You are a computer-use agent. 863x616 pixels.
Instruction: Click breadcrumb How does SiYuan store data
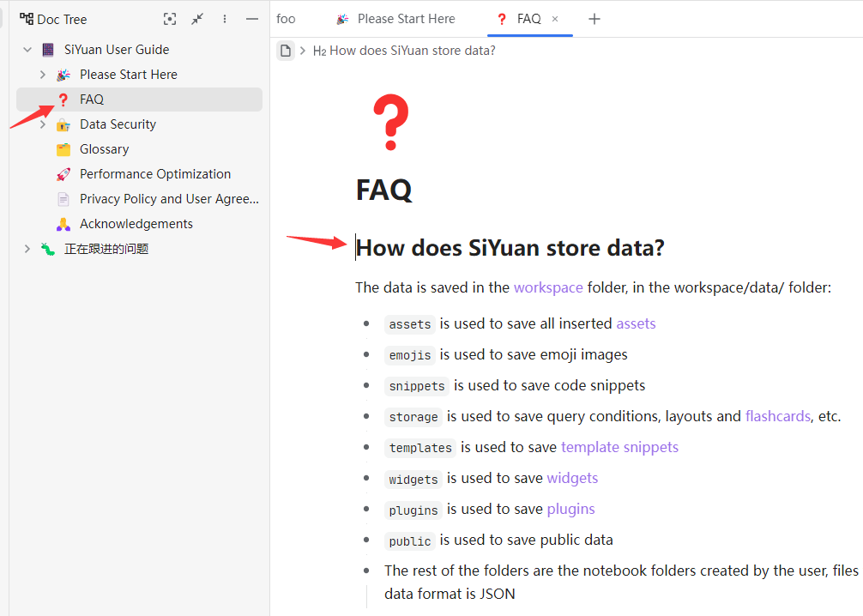[404, 51]
